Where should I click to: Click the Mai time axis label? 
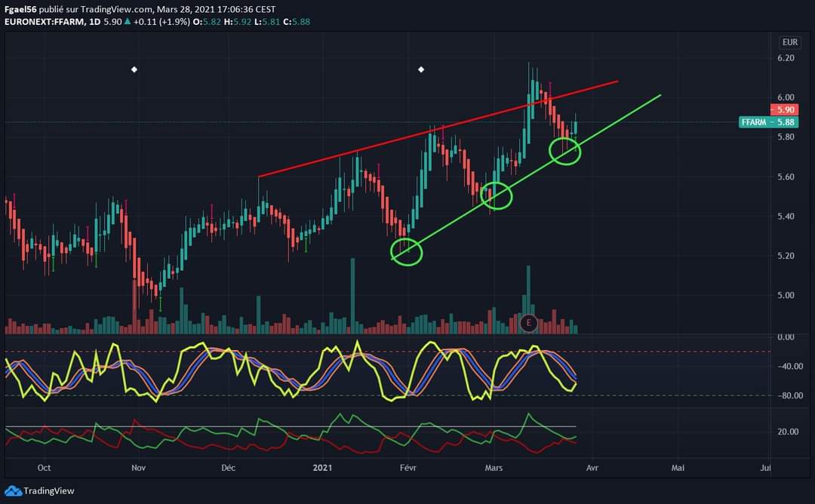[678, 468]
